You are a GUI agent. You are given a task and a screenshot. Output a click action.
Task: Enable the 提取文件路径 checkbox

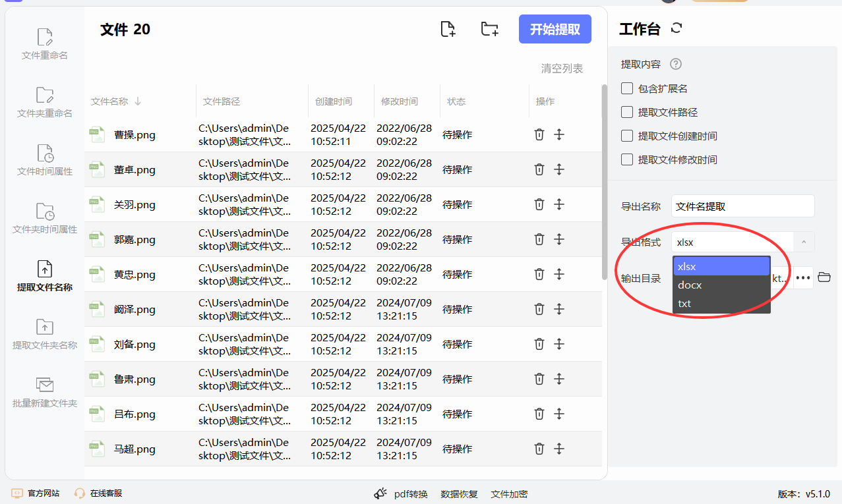(627, 112)
